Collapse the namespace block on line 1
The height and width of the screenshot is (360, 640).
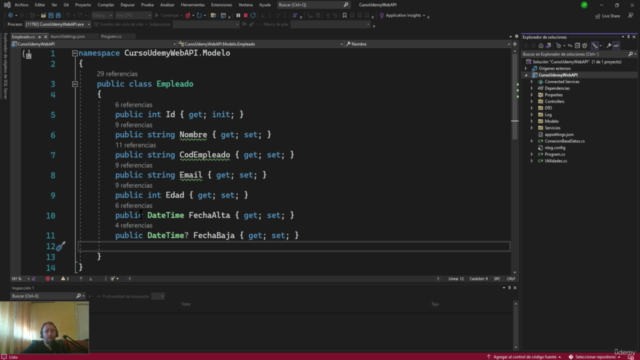[x=75, y=53]
